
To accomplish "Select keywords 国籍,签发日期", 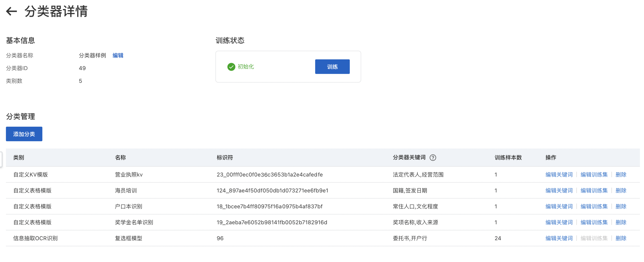I will [410, 191].
